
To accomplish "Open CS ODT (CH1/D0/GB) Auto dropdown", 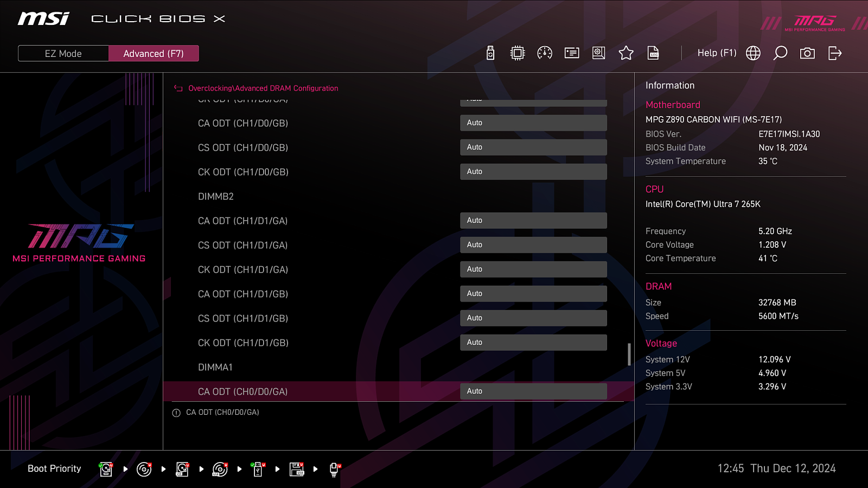I will click(x=533, y=147).
